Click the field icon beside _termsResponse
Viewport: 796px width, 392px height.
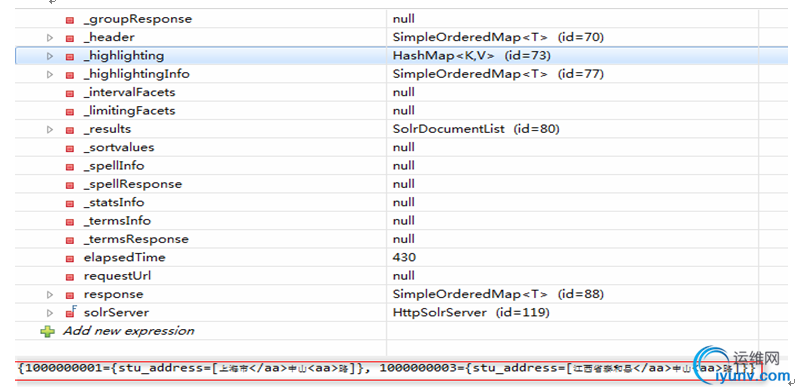point(70,240)
